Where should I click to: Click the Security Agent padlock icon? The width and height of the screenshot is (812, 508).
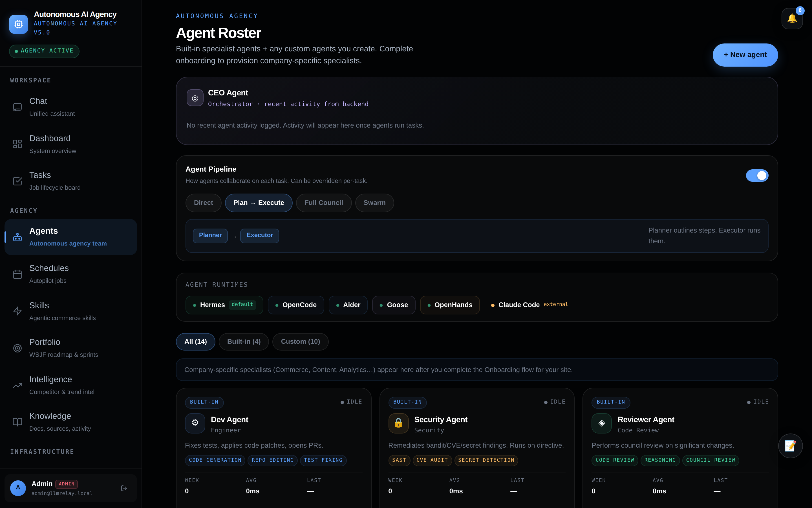(398, 423)
